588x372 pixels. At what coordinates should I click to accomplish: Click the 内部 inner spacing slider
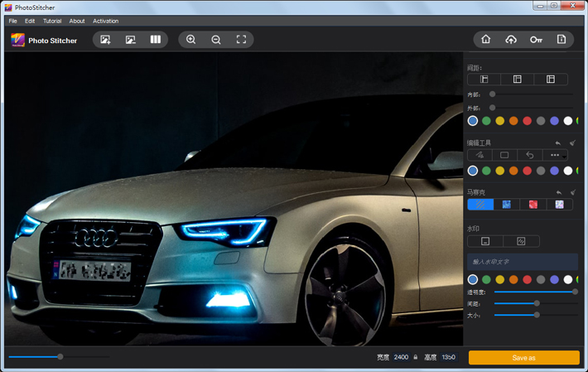pyautogui.click(x=532, y=94)
